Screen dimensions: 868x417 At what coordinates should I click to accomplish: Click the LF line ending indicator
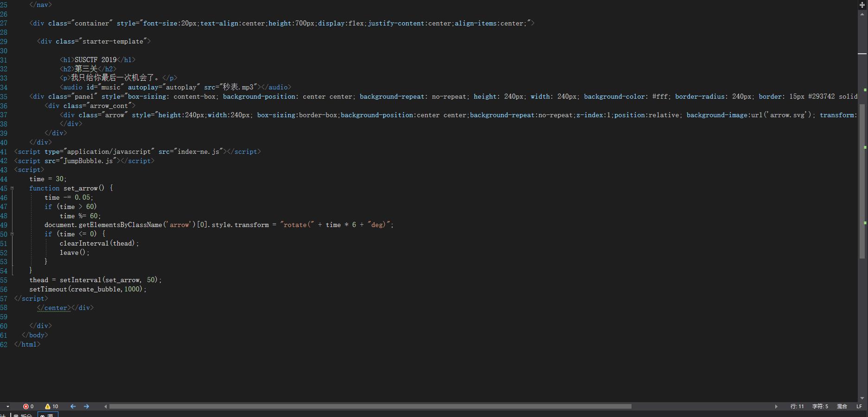[x=859, y=406]
